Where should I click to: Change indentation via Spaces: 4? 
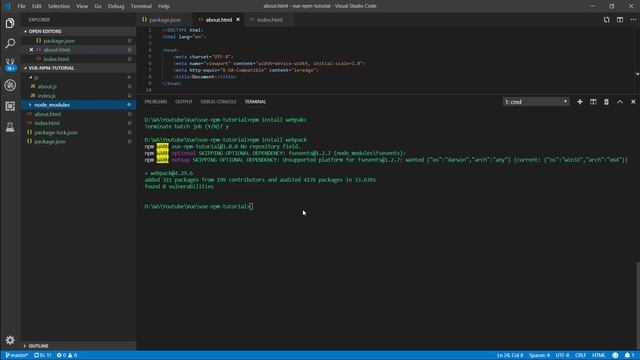pyautogui.click(x=540, y=355)
